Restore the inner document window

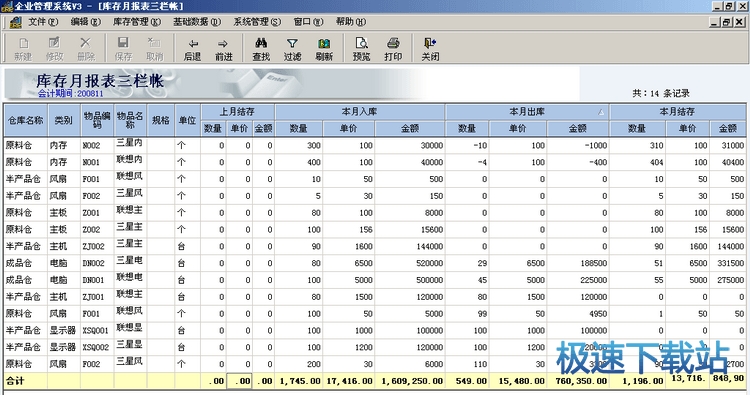point(727,22)
